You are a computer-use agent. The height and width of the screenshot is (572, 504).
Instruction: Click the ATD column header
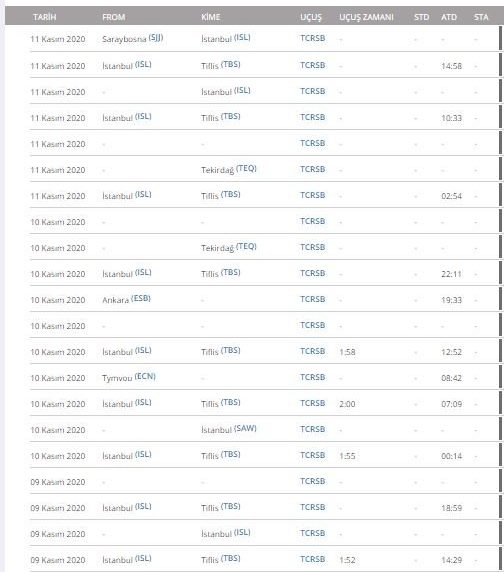(x=449, y=17)
